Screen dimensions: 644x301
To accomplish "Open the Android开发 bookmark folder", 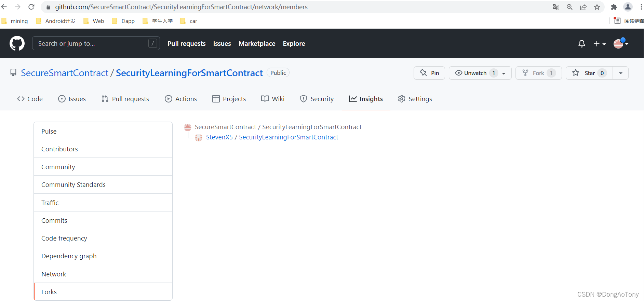I will point(56,21).
